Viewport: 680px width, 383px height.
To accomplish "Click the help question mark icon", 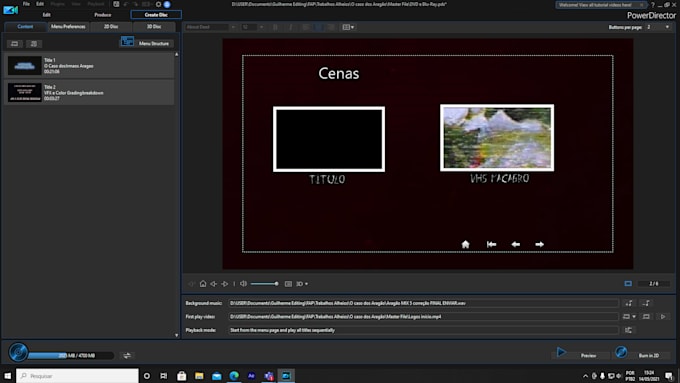I will point(653,5).
